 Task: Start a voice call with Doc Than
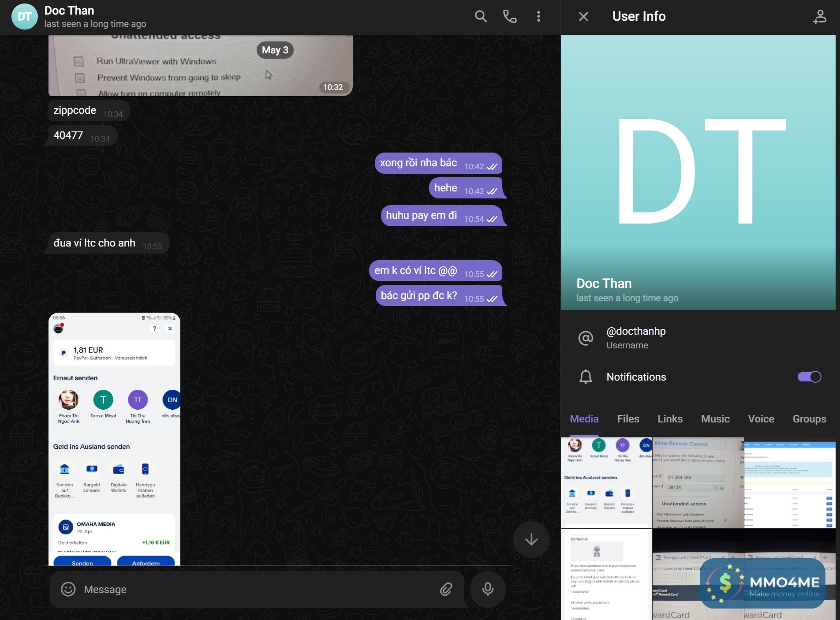(x=510, y=17)
